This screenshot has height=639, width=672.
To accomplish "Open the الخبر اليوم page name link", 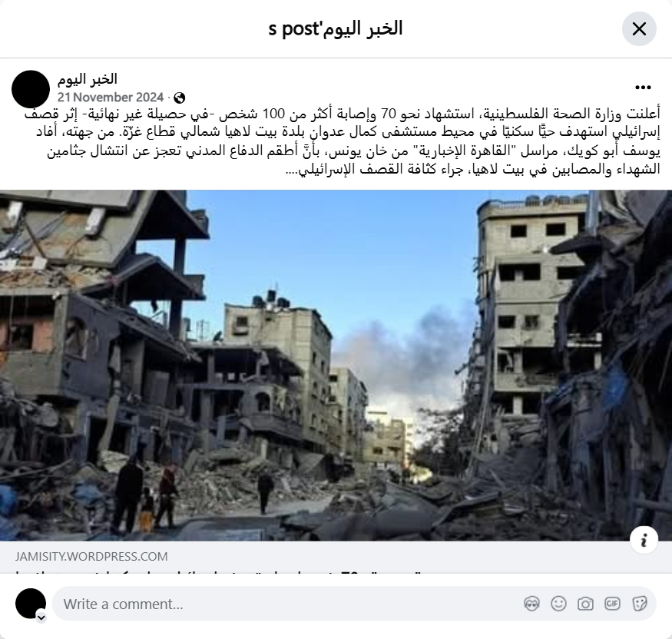I will [x=88, y=79].
